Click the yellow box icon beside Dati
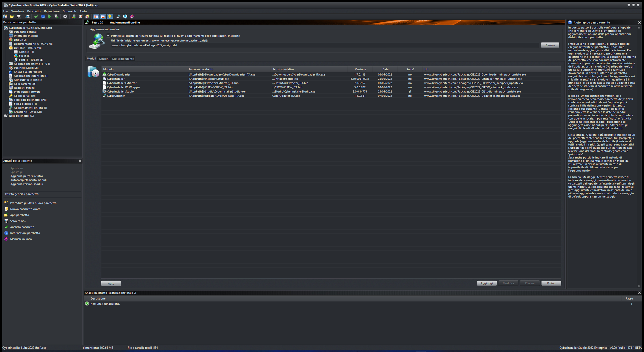The width and height of the screenshot is (644, 352). point(11,48)
